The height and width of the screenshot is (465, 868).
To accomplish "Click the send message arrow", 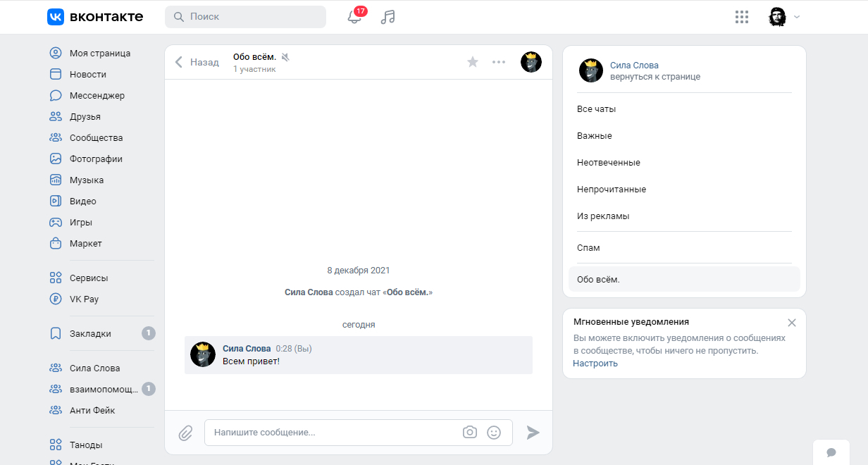I will (533, 433).
